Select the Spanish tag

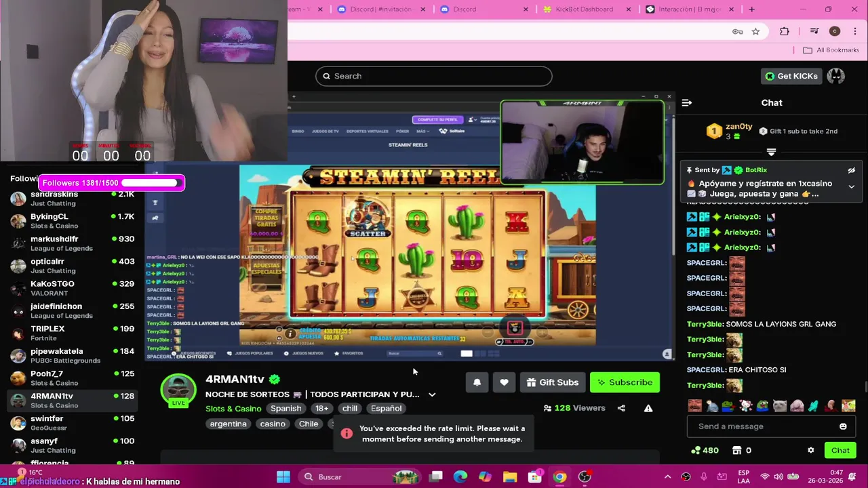[285, 409]
